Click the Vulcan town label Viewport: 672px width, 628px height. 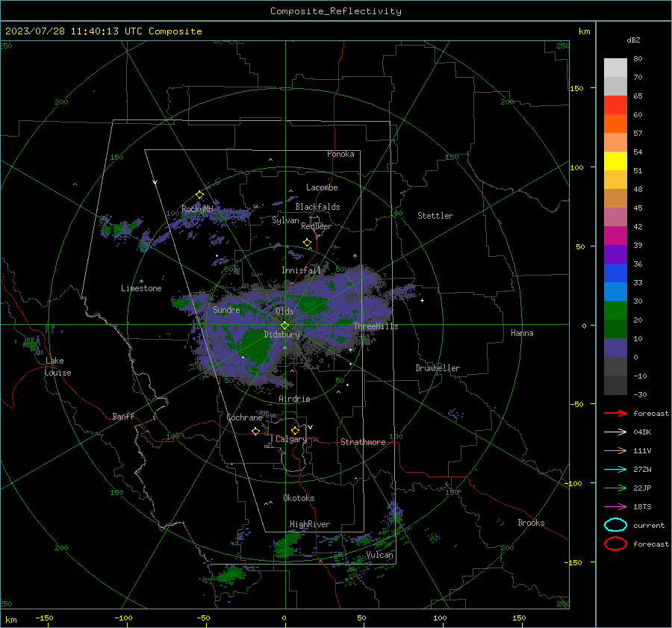(x=379, y=555)
